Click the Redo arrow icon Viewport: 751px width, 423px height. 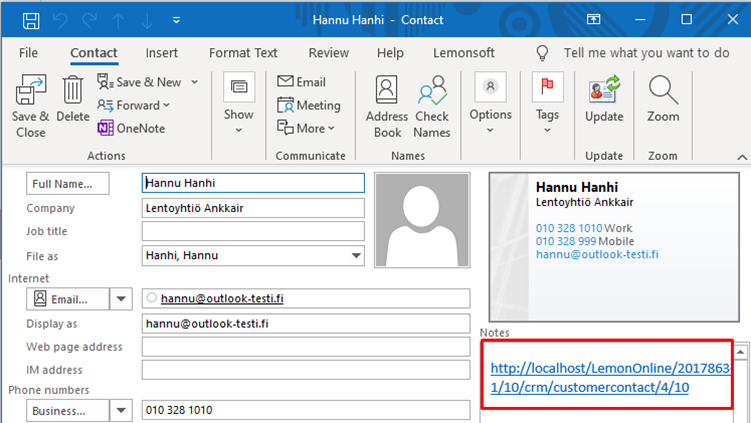pos(89,21)
